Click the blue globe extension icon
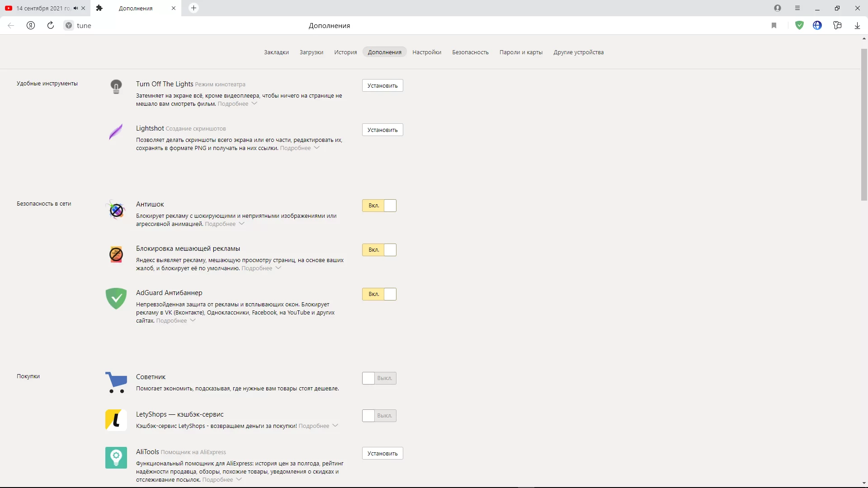Screen dimensions: 868x488 (817, 26)
